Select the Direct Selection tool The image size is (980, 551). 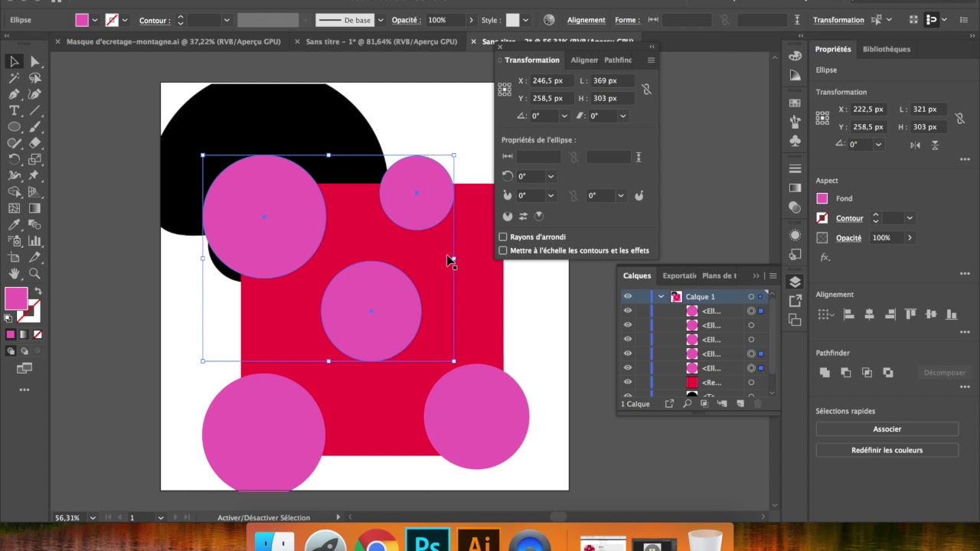34,62
